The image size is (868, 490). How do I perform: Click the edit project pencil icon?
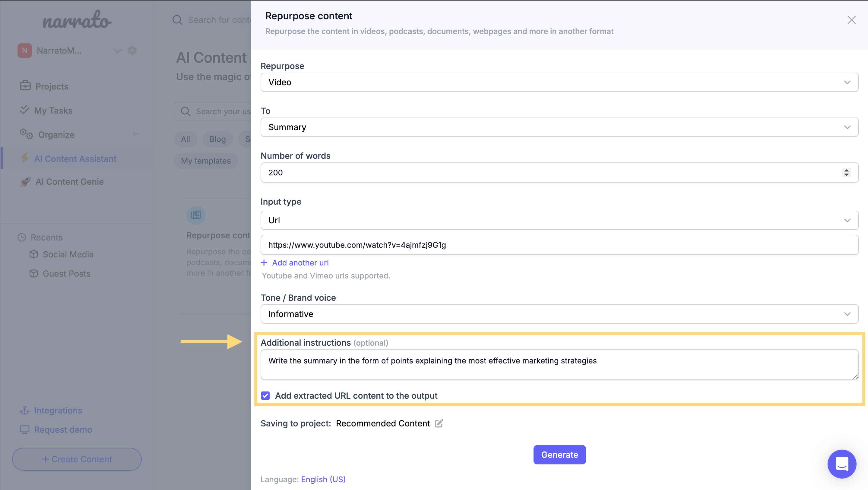coord(439,423)
